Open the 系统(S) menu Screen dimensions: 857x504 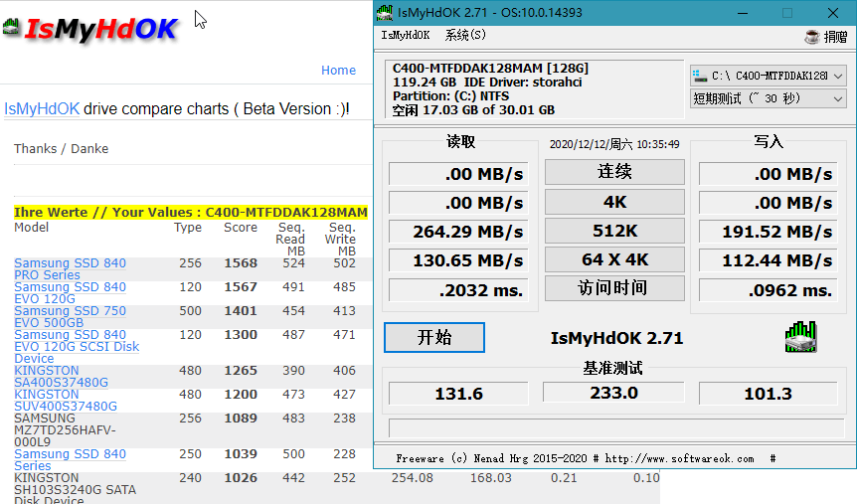pyautogui.click(x=465, y=36)
